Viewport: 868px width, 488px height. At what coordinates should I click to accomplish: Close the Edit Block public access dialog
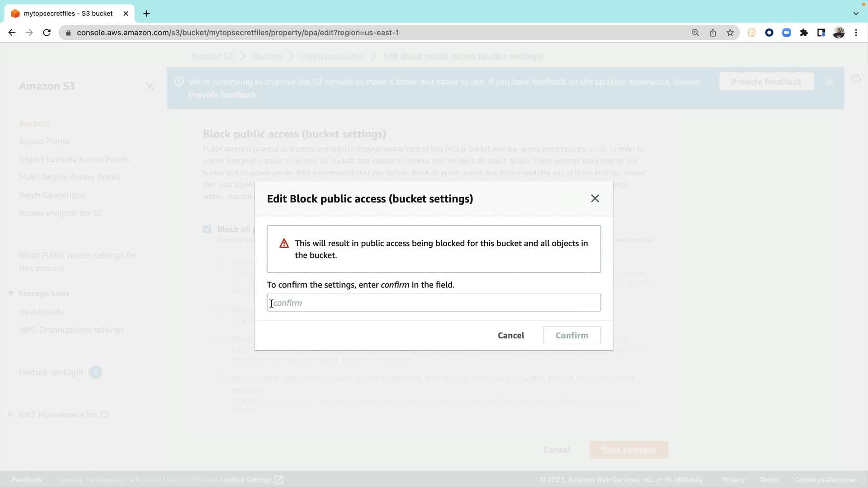pyautogui.click(x=595, y=198)
